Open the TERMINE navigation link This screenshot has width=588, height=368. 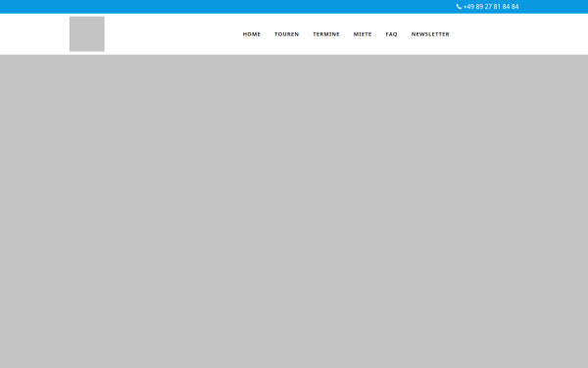coord(326,34)
